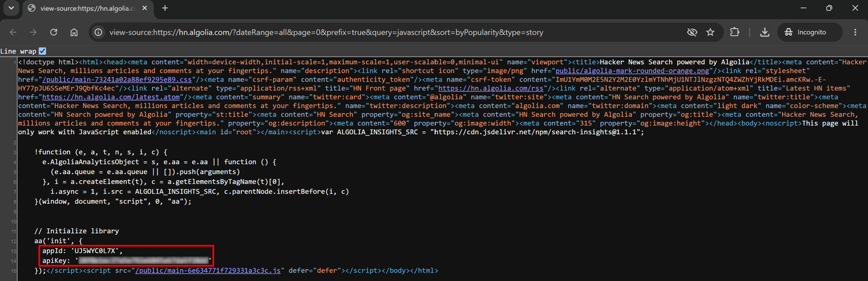Viewport: 868px width, 281px height.
Task: Go forward to next page
Action: [x=33, y=32]
